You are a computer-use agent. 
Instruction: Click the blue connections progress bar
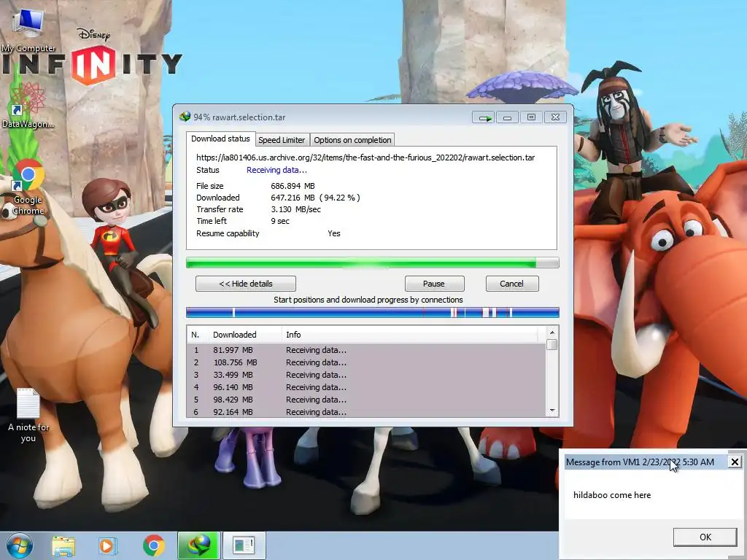(372, 312)
